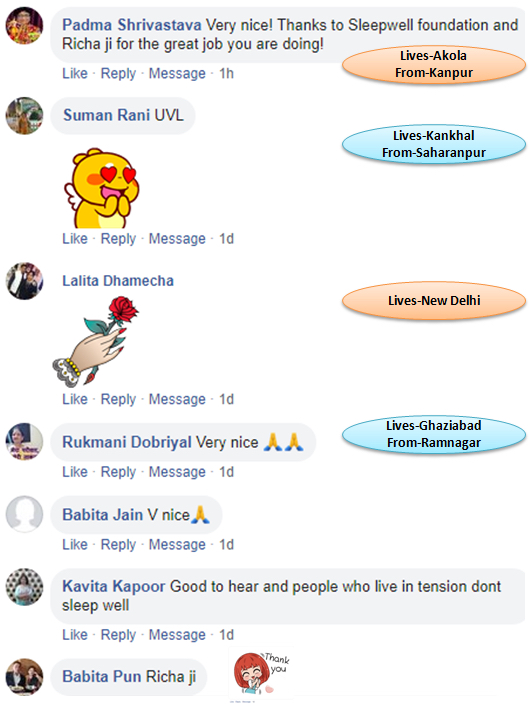
Task: Open Lalita Dhamecha's profile photo
Action: (x=24, y=281)
